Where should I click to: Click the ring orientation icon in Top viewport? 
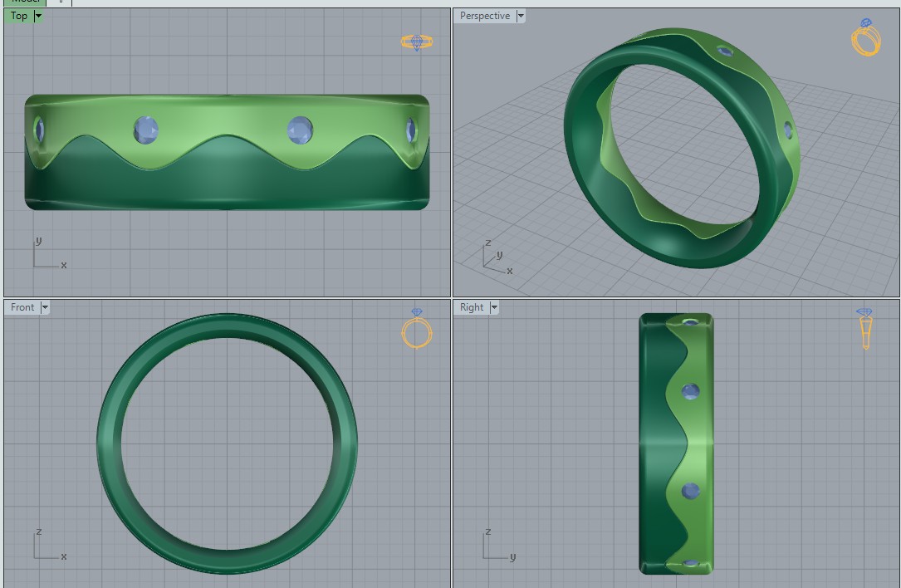tap(417, 42)
